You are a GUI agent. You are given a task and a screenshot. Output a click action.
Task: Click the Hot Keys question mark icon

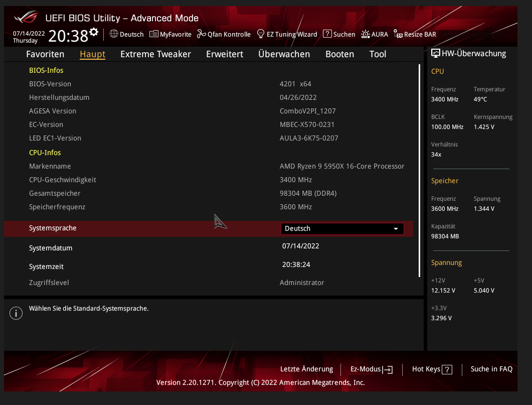447,370
